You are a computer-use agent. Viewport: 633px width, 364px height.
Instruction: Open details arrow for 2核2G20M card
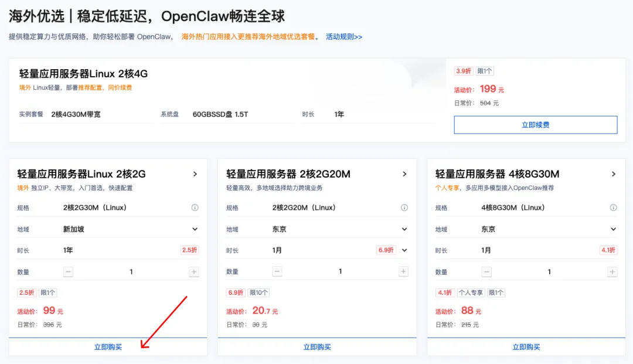[404, 174]
